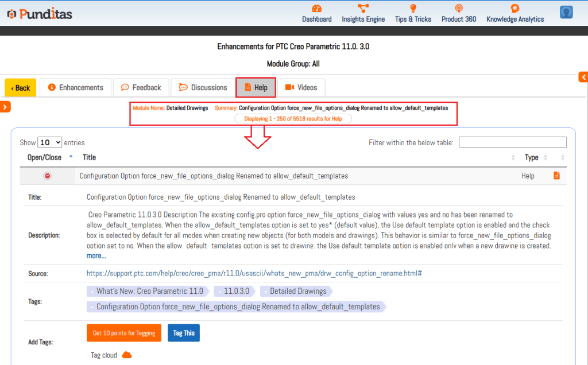Switch to the Videos tab
Image resolution: width=588 pixels, height=365 pixels.
301,88
